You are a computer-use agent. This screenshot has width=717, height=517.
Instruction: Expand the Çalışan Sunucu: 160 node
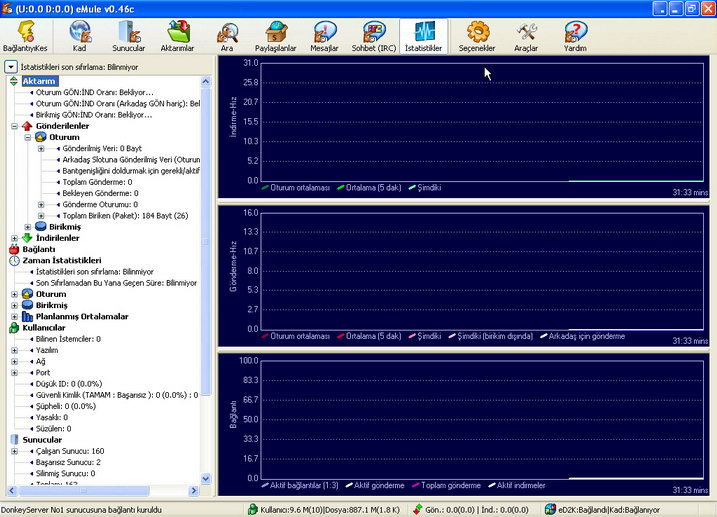(14, 451)
